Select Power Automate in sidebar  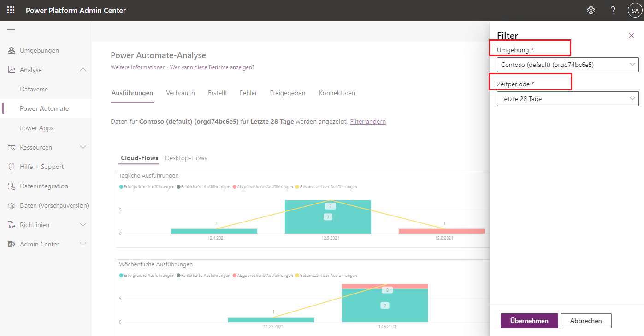click(44, 108)
